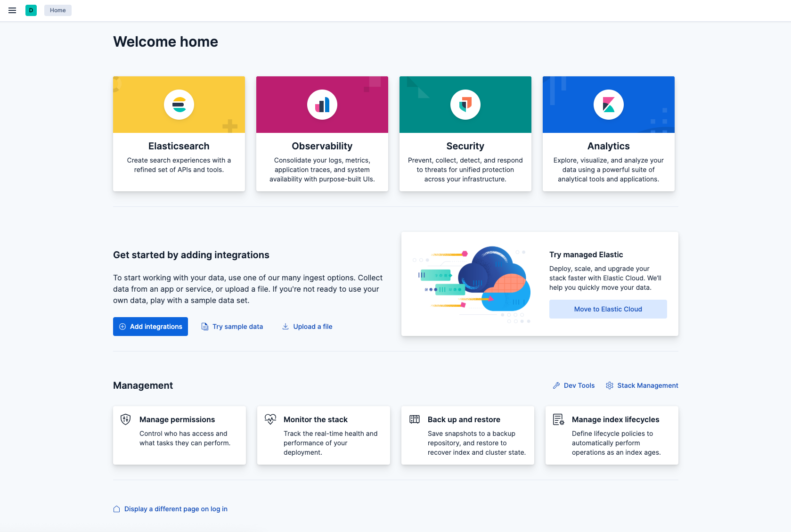Screen dimensions: 791x532
Task: Click 'Save snapshots to a backup' description
Action: pos(477,443)
